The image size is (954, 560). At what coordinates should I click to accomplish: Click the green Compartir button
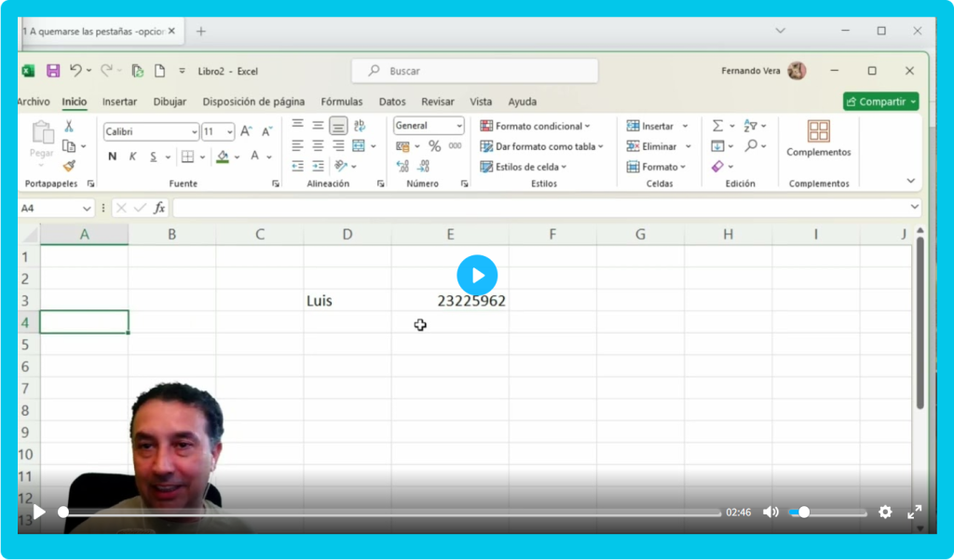click(x=880, y=102)
